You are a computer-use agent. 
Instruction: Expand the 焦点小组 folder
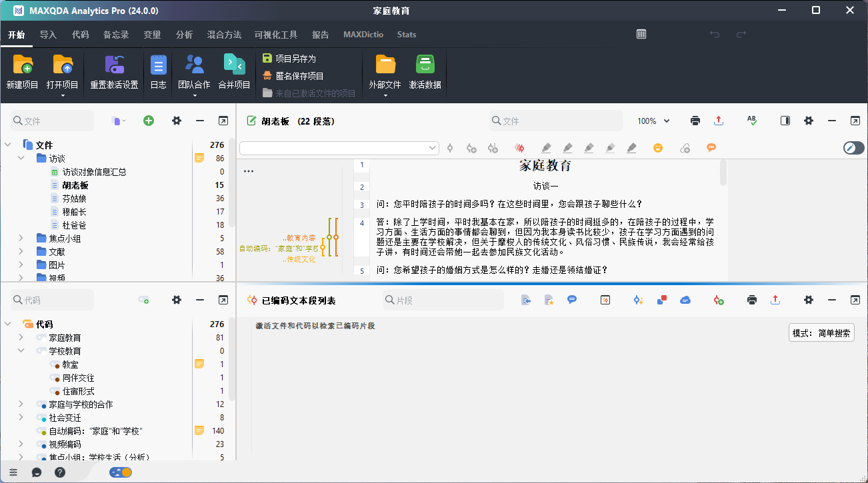coord(22,238)
